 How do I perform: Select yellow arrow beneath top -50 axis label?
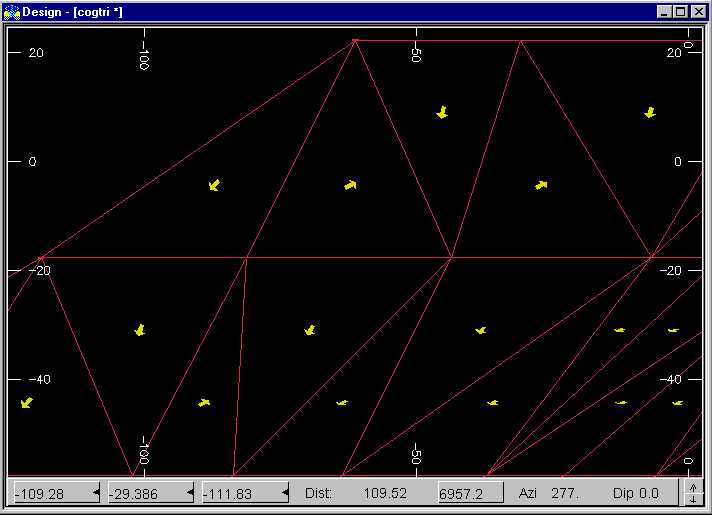[x=442, y=113]
